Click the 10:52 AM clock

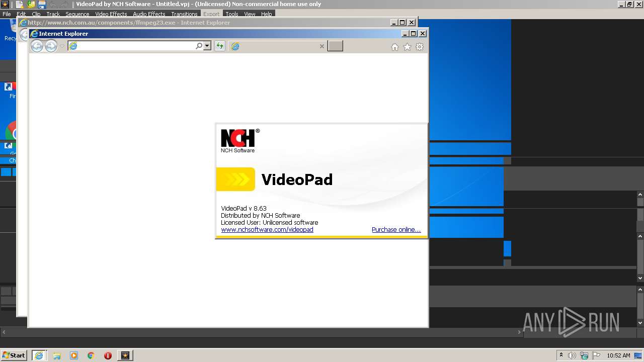click(618, 355)
